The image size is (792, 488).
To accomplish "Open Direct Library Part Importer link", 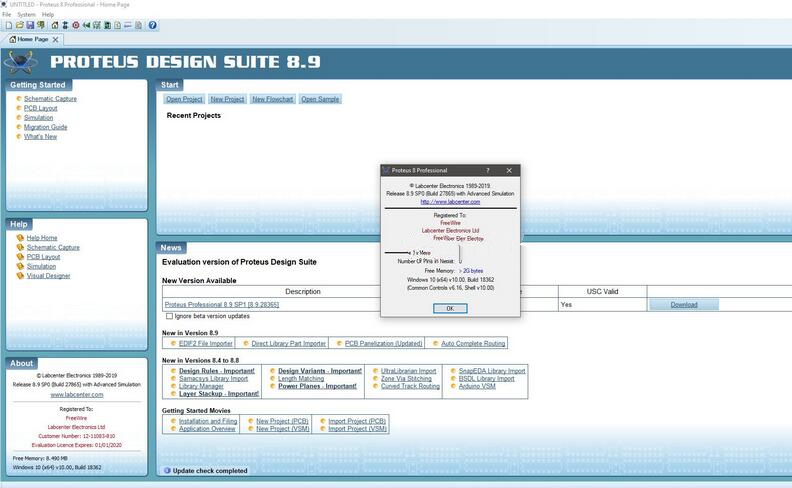I will click(x=288, y=344).
